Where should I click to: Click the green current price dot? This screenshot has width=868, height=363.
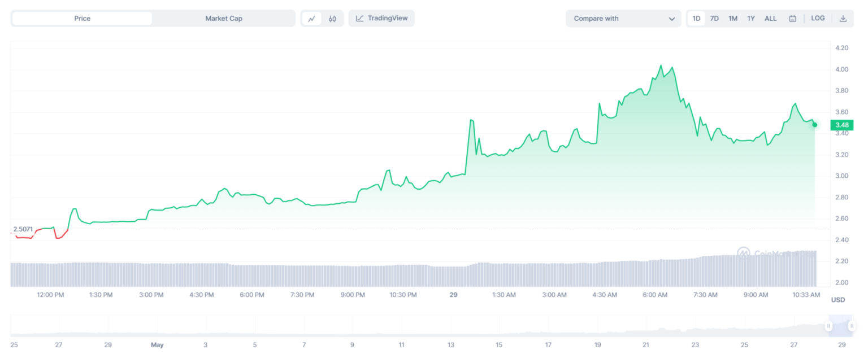pos(814,125)
